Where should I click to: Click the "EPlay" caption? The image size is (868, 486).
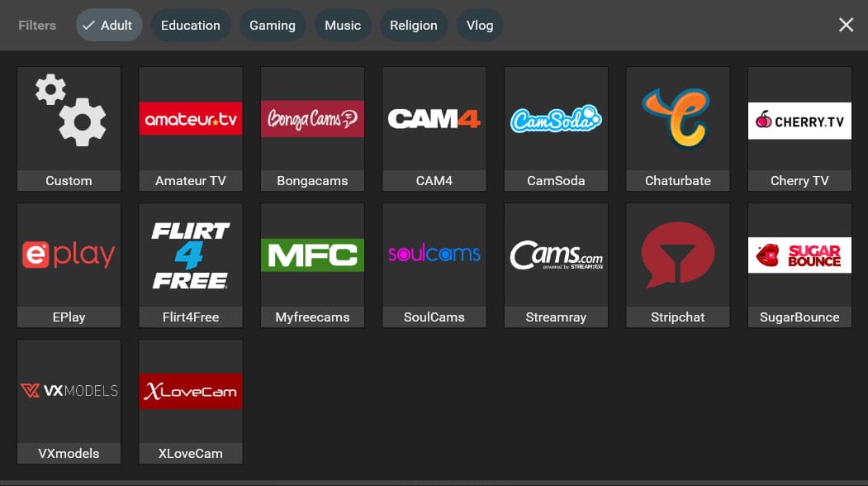pos(69,317)
